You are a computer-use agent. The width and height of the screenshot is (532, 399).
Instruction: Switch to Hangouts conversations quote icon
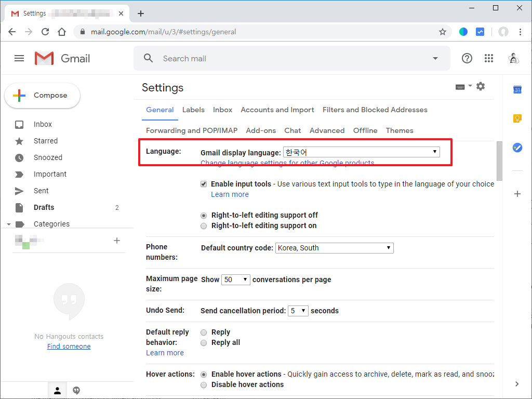(x=76, y=391)
